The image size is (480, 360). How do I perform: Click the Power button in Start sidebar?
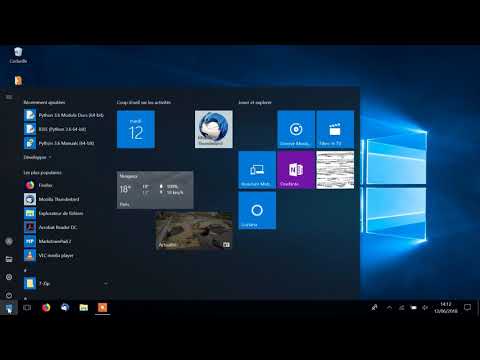click(9, 295)
